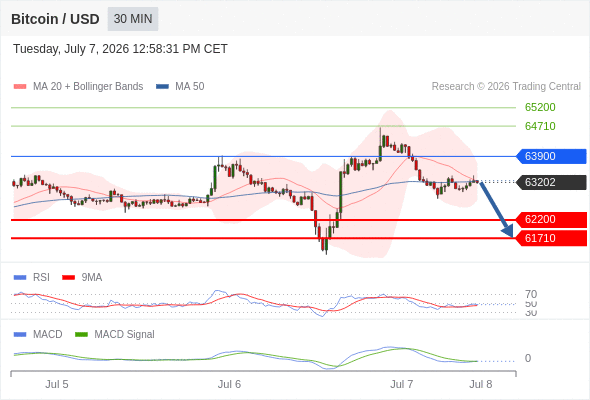The image size is (590, 400).
Task: Click the MA 20 + Bollinger Bands legend swatch
Action: point(20,87)
